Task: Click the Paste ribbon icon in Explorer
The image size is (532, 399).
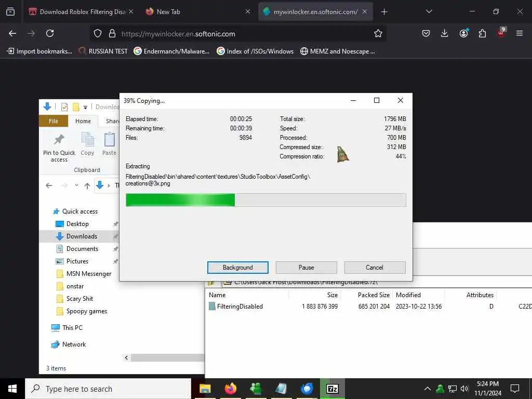Action: (x=109, y=144)
